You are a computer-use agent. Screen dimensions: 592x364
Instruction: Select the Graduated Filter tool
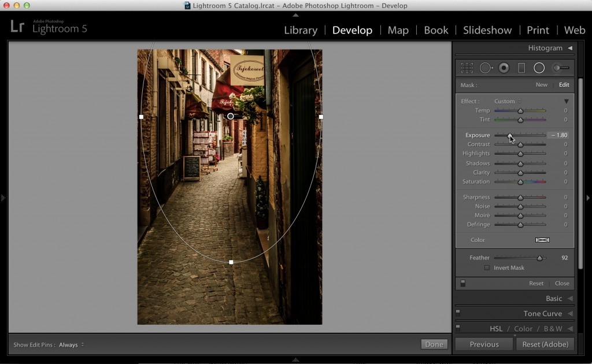pos(521,68)
